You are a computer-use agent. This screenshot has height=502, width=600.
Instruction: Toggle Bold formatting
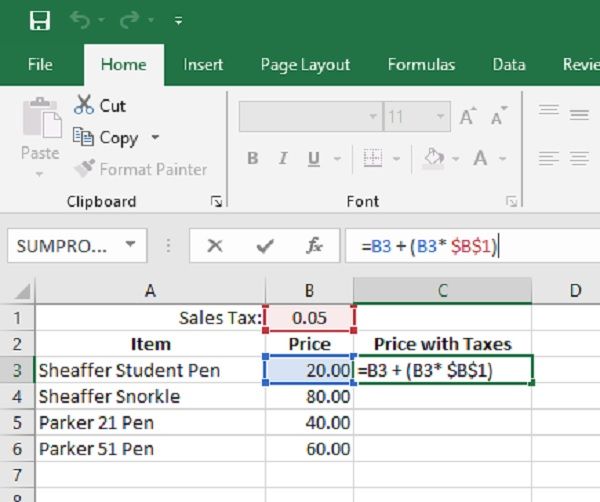tap(253, 158)
